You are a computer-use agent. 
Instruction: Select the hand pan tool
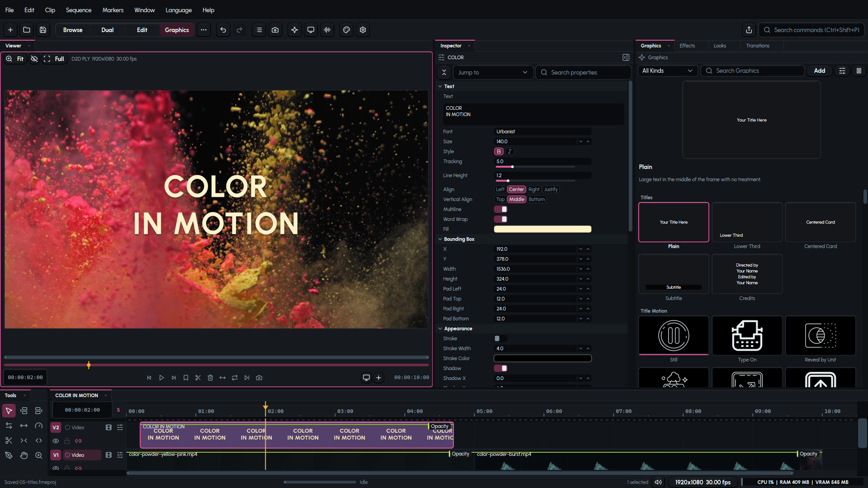(x=24, y=455)
